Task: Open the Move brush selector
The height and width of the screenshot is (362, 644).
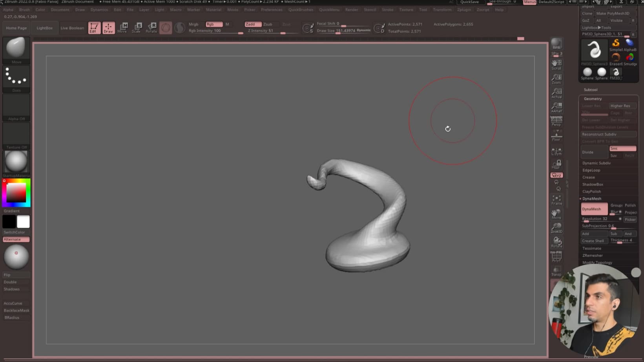Action: coord(16,50)
